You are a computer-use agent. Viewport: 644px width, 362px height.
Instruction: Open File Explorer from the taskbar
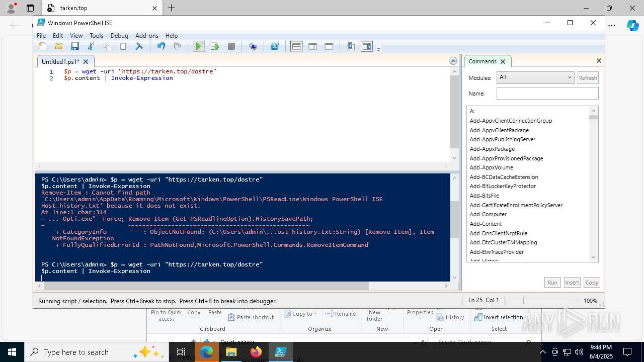231,352
